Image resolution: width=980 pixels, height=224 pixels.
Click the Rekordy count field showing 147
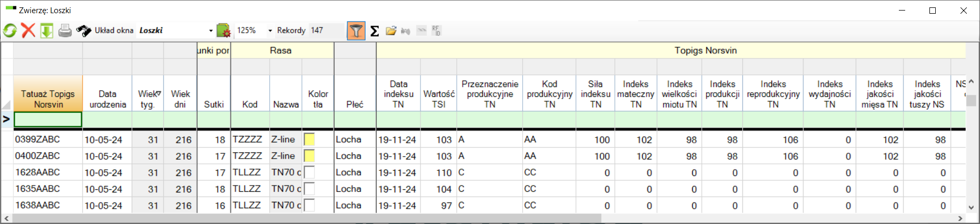pos(326,31)
